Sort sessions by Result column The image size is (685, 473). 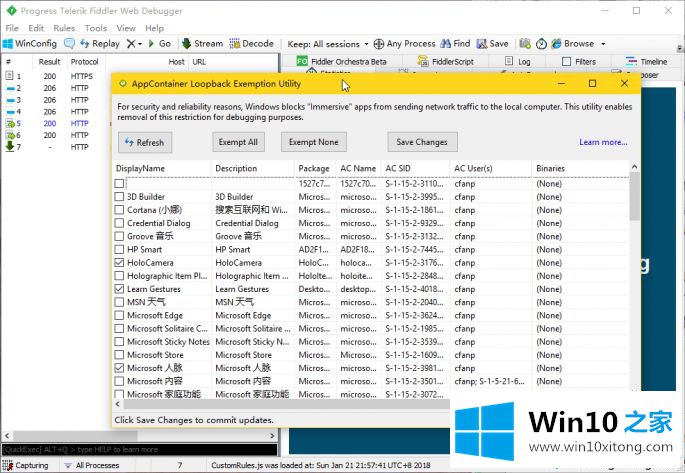[x=49, y=62]
